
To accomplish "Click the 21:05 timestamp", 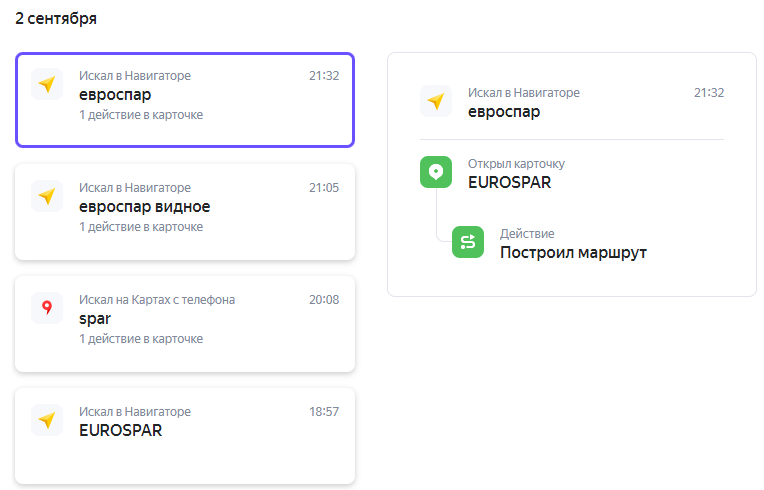I will coord(324,188).
